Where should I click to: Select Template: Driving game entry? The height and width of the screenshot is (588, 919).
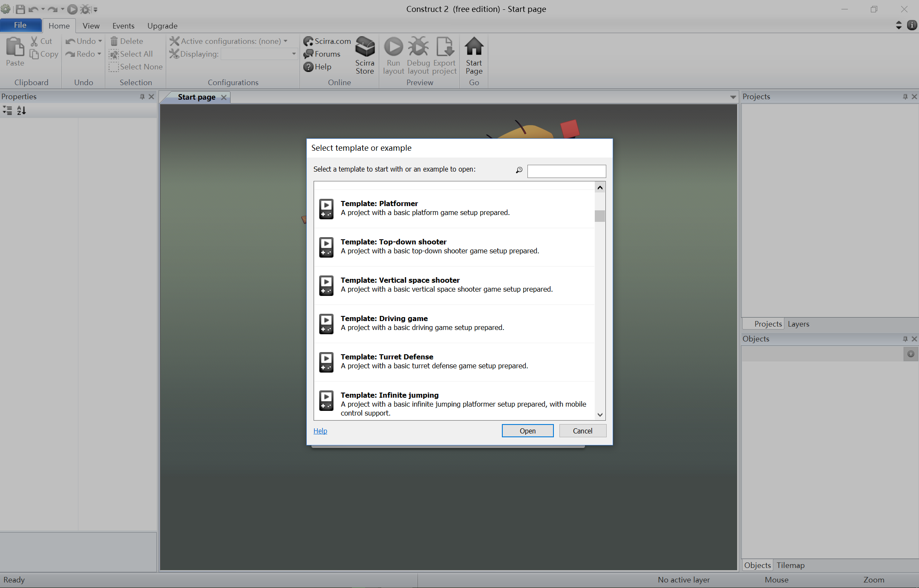[x=454, y=324]
